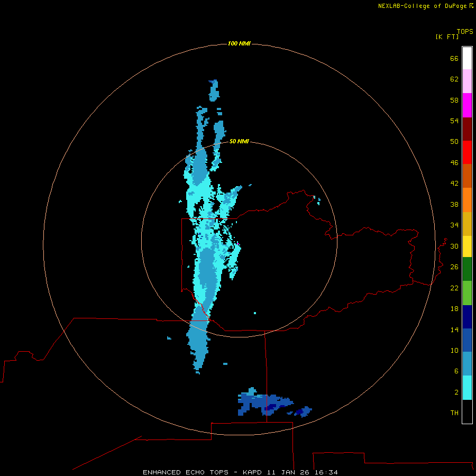476x476 pixels.
Task: Pick the burnt orange legend swatch
Action: (467, 176)
